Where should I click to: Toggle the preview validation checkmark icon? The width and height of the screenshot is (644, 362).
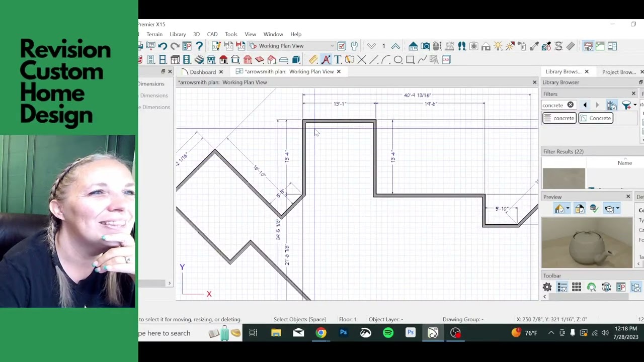[x=594, y=209]
